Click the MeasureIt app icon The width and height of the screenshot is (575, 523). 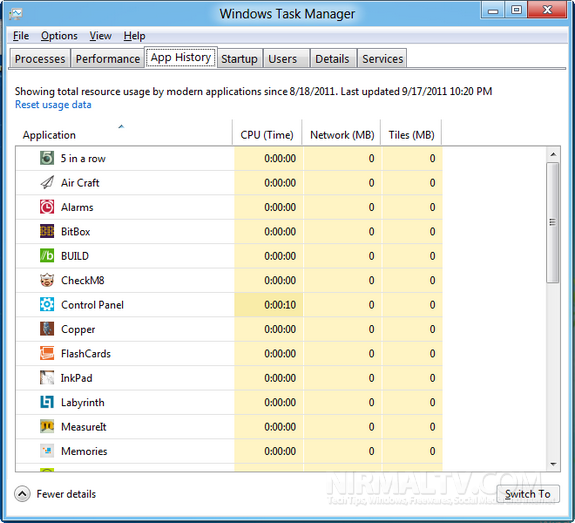[47, 427]
